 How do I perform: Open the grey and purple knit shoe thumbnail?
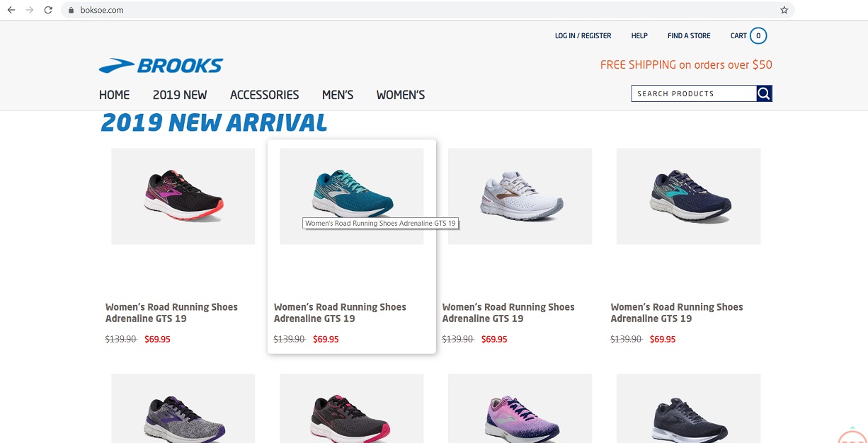click(183, 408)
